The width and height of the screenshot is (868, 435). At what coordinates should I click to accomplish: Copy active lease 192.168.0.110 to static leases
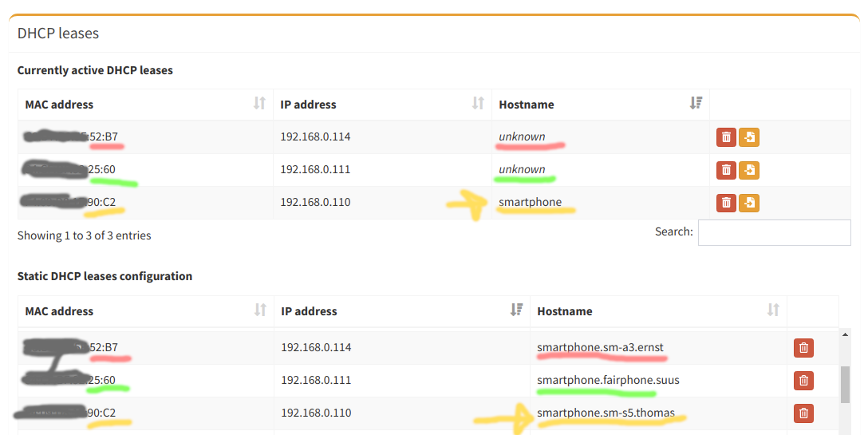point(749,202)
